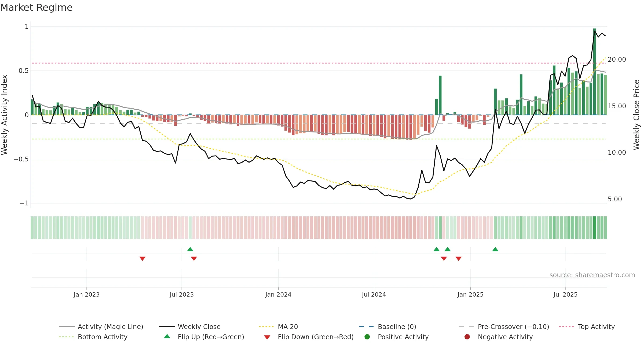The height and width of the screenshot is (362, 644).
Task: Click the Jul 2023 axis label
Action: click(182, 294)
